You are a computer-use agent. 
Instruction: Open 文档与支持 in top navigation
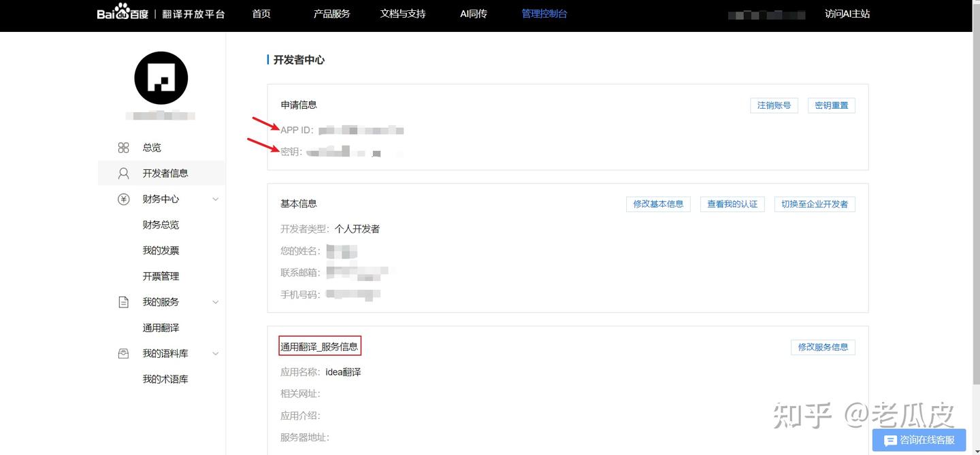tap(402, 13)
